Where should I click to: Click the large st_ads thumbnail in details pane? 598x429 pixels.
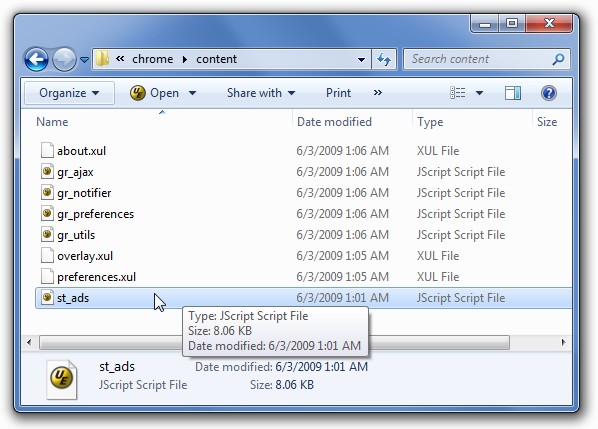[x=61, y=379]
